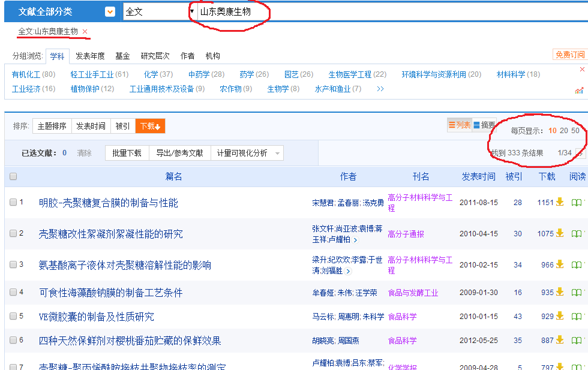Expand the 计量可视化分析 dropdown
Screen dimensions: 588x370
pyautogui.click(x=277, y=154)
